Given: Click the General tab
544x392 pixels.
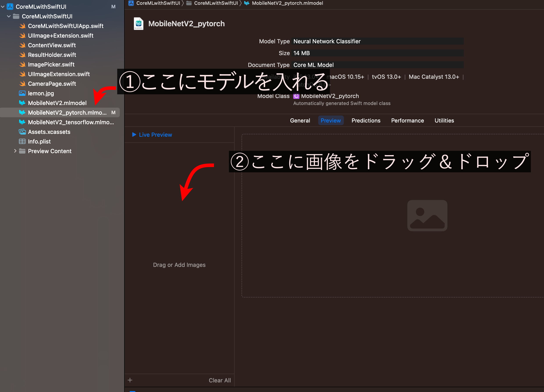Looking at the screenshot, I should [x=300, y=121].
